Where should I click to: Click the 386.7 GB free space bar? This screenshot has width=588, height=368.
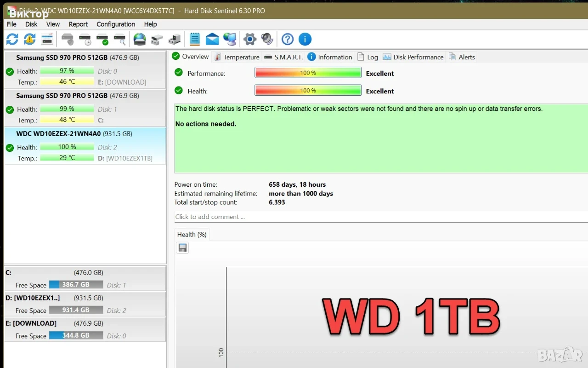click(76, 285)
